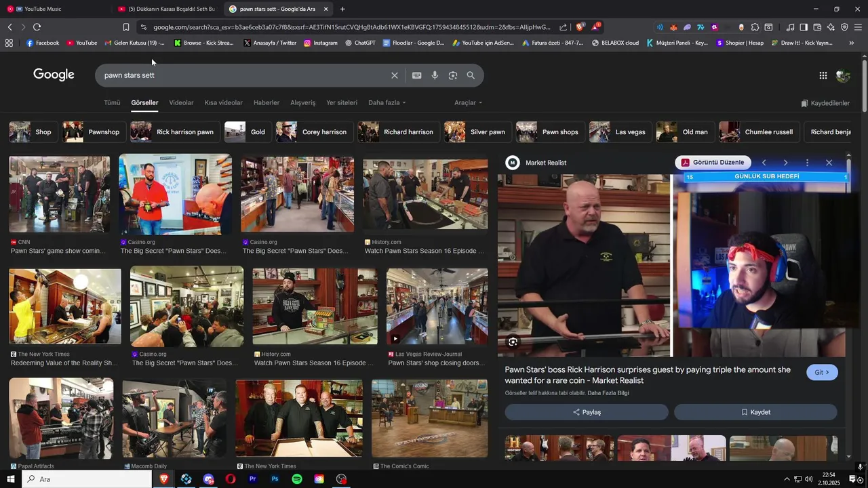
Task: Reload the page
Action: [37, 27]
